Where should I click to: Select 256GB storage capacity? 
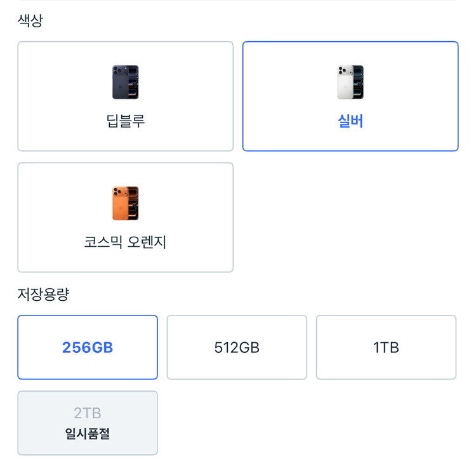tap(88, 347)
